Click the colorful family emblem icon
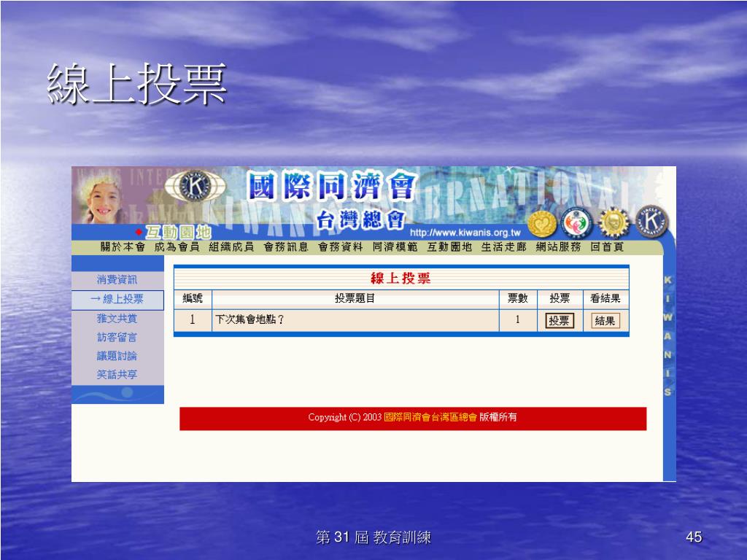This screenshot has width=747, height=560. [576, 223]
